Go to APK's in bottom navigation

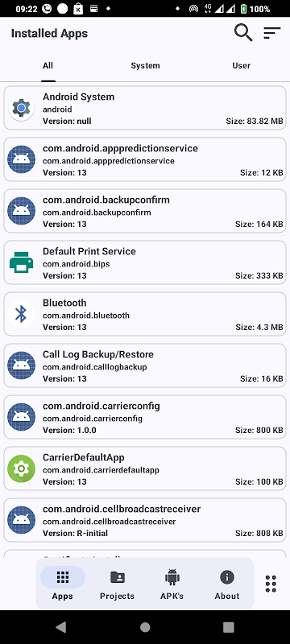(x=172, y=586)
